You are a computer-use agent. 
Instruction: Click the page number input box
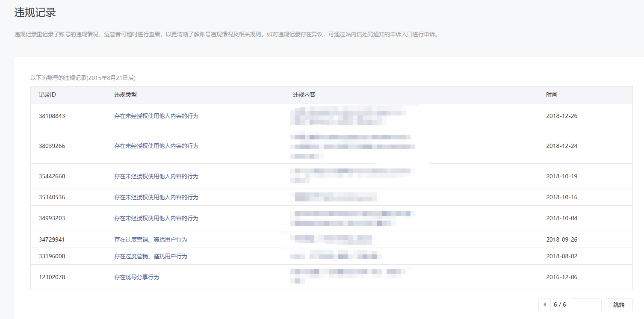click(x=586, y=305)
